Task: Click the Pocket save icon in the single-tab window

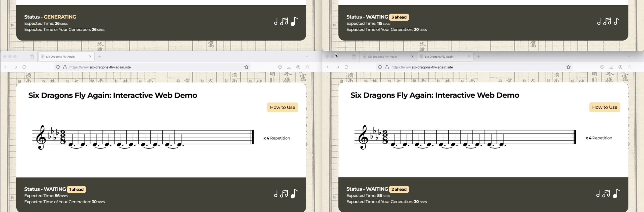Action: pos(280,67)
